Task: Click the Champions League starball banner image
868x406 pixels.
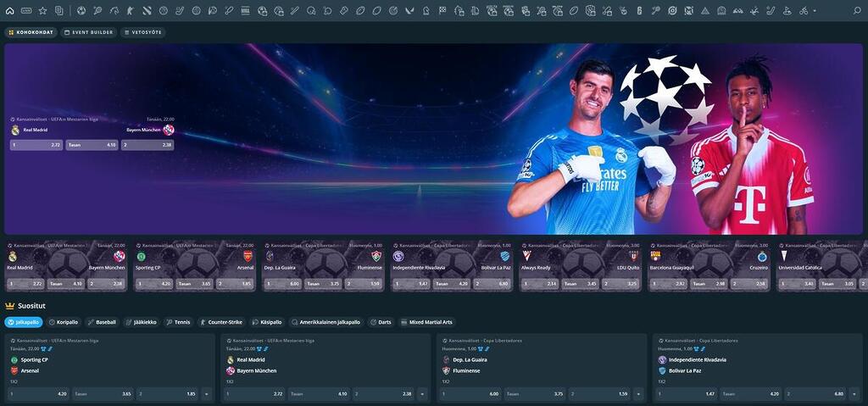Action: pyautogui.click(x=666, y=98)
